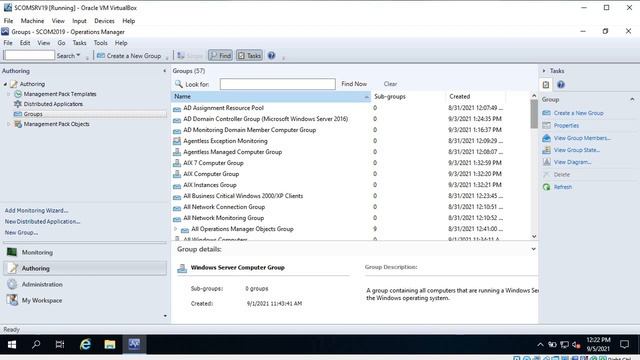Select Agentless Managed Computer Group icon
Screen dimensions: 640x360
(177, 152)
